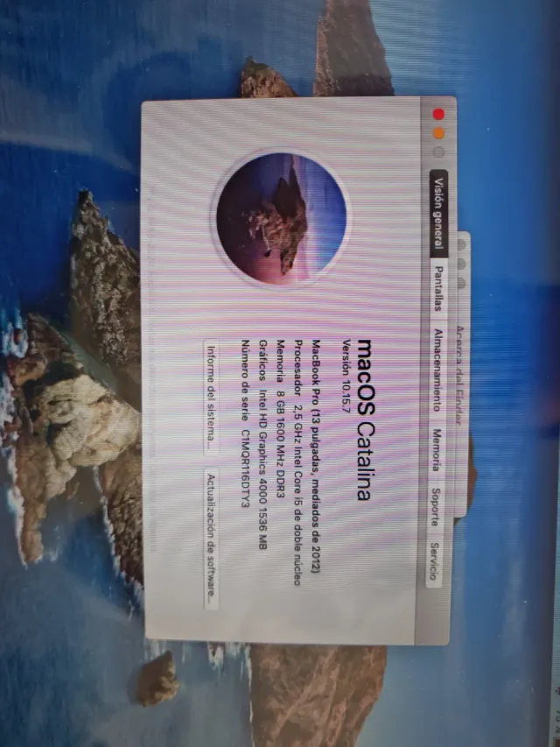The width and height of the screenshot is (560, 747).
Task: Click the Número de serie line
Action: (x=245, y=424)
